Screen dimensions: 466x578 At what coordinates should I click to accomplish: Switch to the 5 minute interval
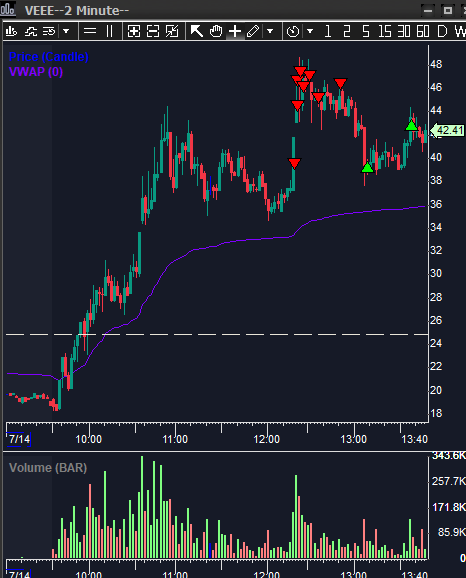[x=365, y=31]
